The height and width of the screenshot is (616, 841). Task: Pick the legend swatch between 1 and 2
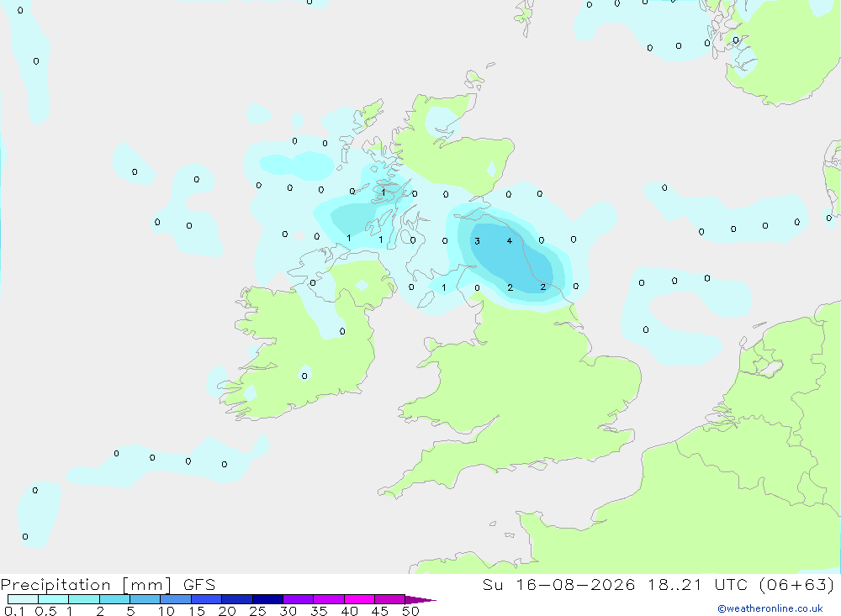(x=83, y=599)
